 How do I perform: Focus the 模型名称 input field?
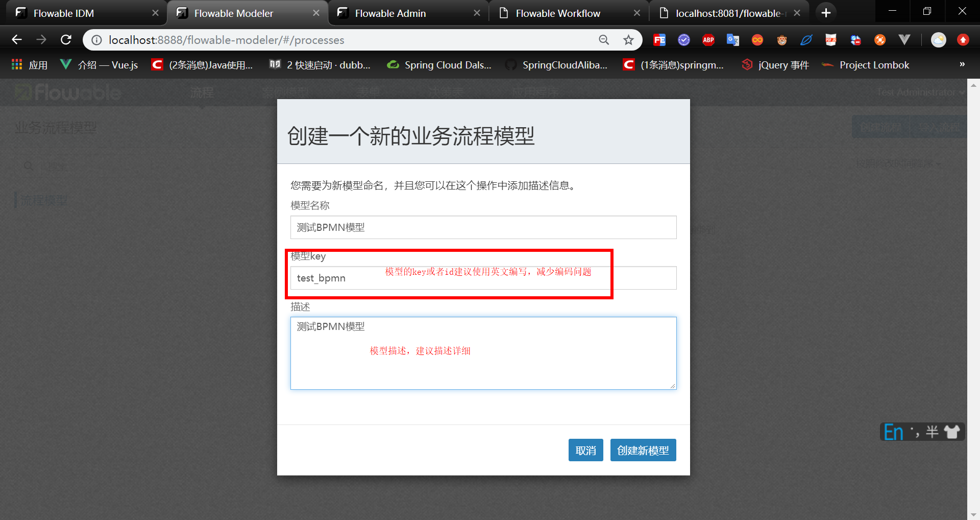coord(483,227)
